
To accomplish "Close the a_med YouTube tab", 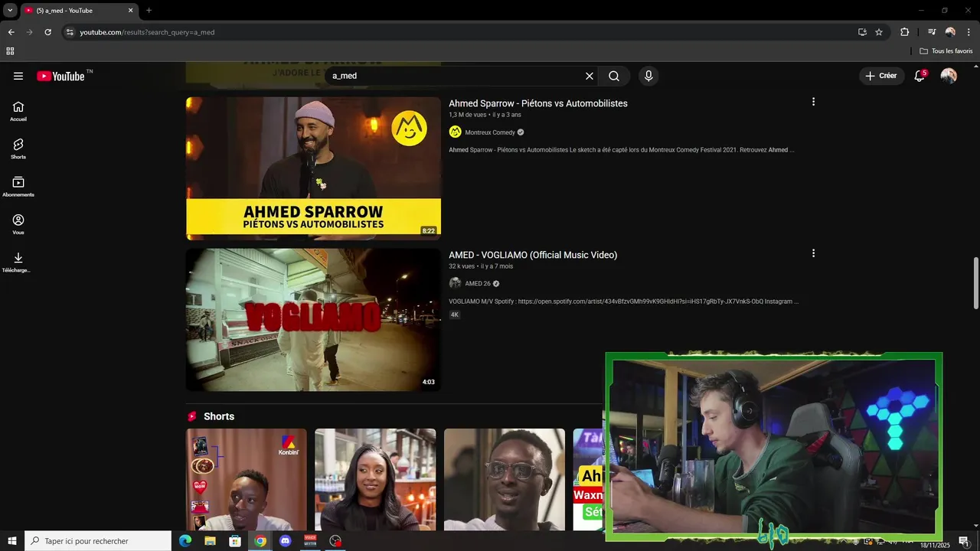I will [130, 11].
